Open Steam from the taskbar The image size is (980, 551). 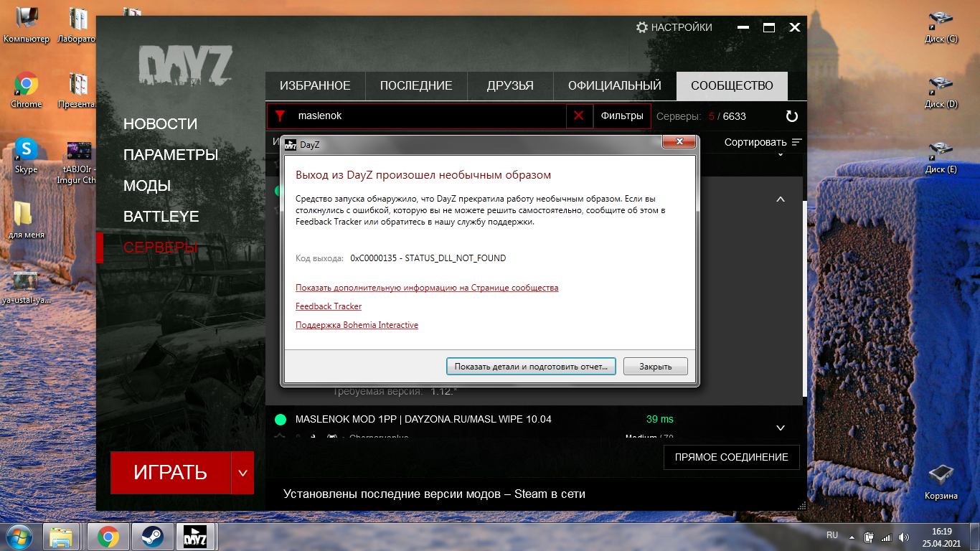pos(151,536)
